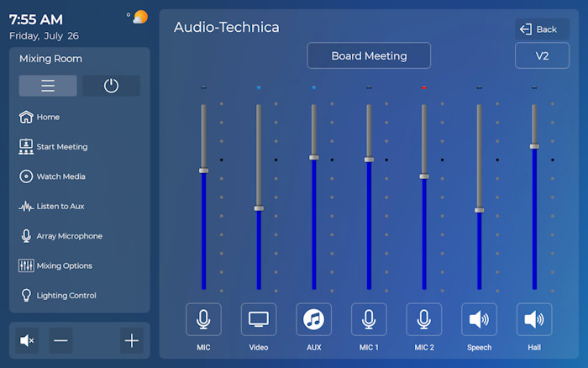Click the MIC 1 channel label
The height and width of the screenshot is (368, 588).
tap(369, 347)
